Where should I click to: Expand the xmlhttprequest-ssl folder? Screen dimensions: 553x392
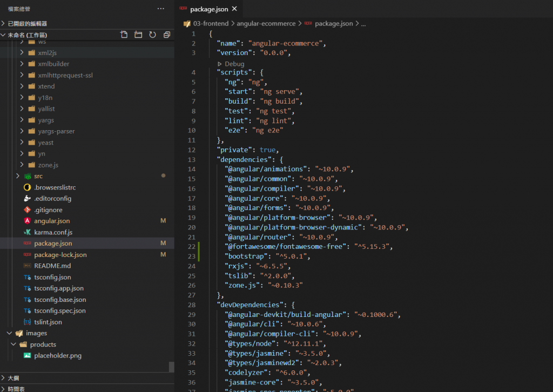click(x=22, y=75)
